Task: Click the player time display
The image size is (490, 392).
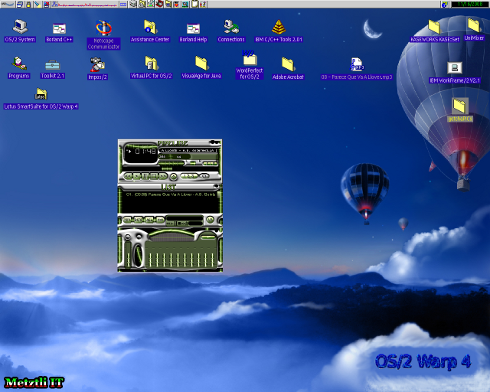Action: (x=145, y=151)
